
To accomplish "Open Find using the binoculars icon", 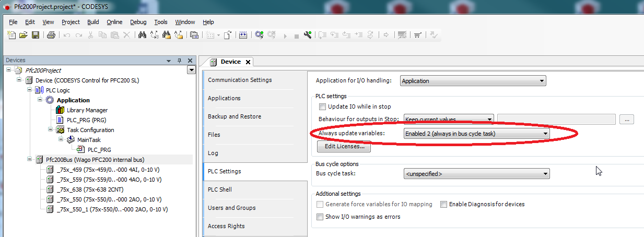I will coord(142,35).
